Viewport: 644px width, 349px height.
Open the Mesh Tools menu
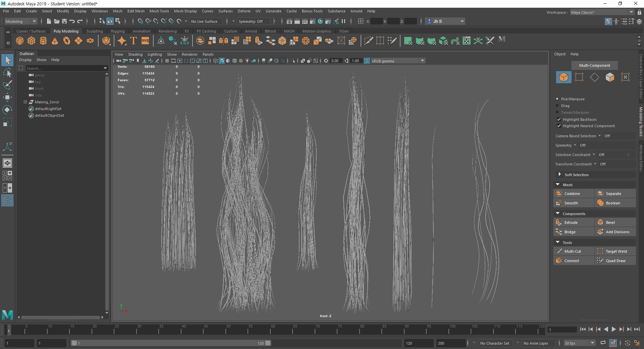pos(159,11)
